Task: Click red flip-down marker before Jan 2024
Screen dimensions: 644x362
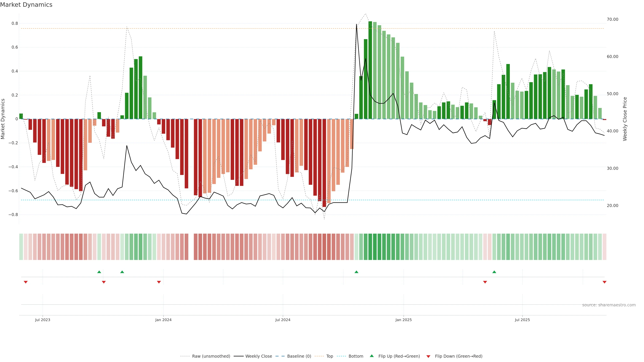Action: 159,282
